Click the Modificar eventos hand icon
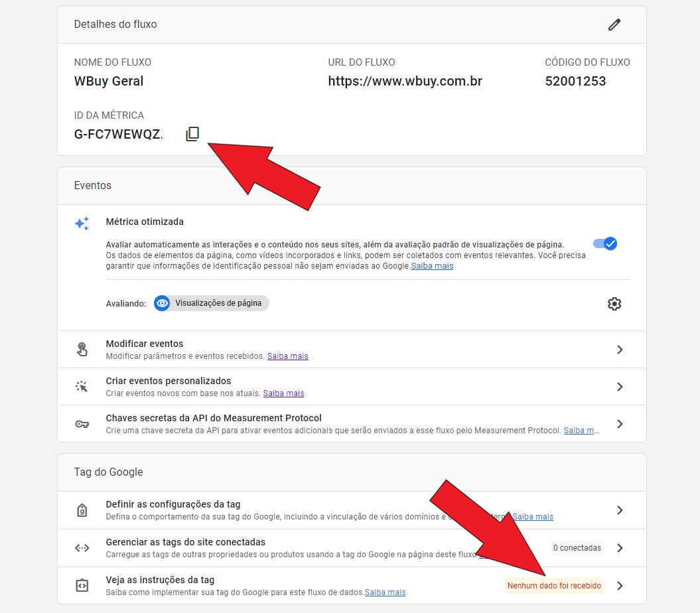 82,350
